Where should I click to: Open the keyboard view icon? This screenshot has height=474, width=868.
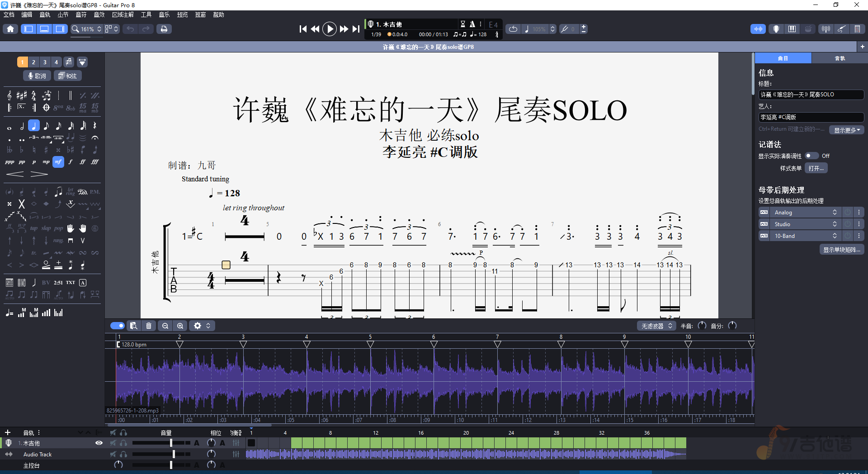[x=792, y=29]
